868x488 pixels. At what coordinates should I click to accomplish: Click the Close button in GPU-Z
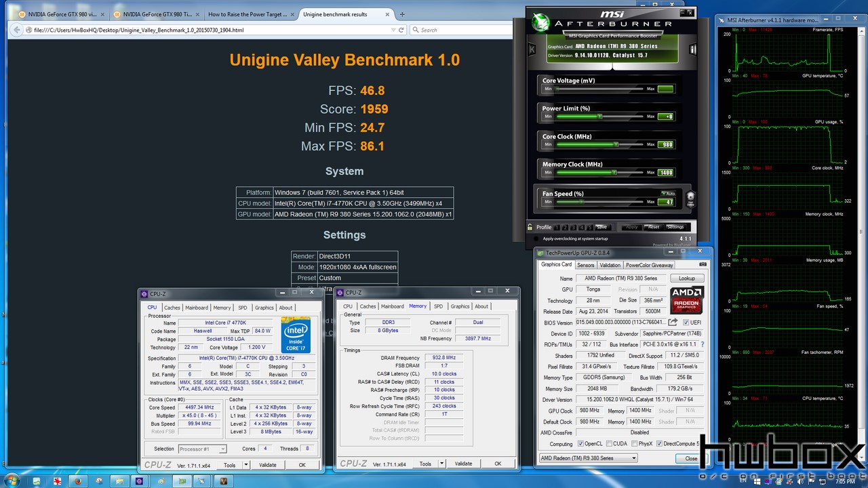691,458
